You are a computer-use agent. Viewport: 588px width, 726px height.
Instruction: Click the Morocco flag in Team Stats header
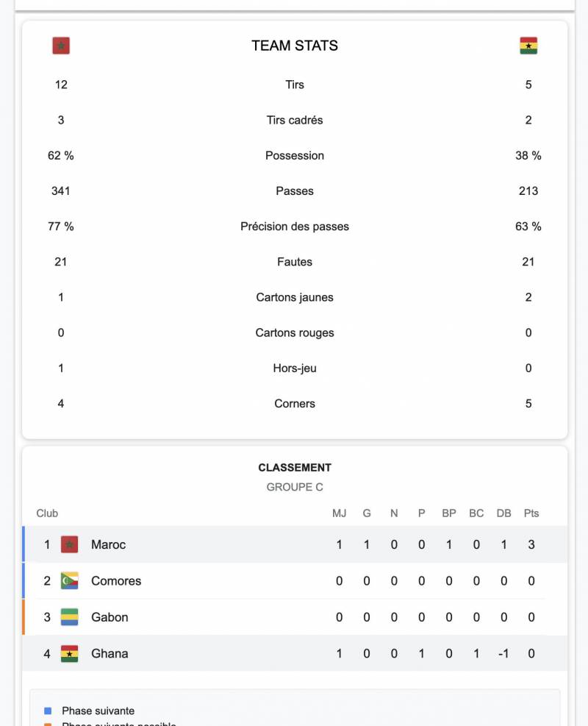pos(61,46)
